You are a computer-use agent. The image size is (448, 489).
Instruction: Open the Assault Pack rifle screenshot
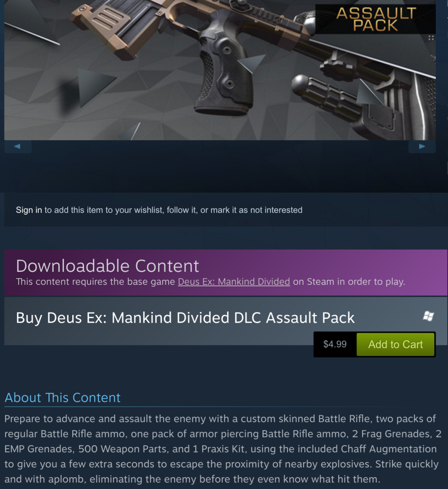[219, 70]
